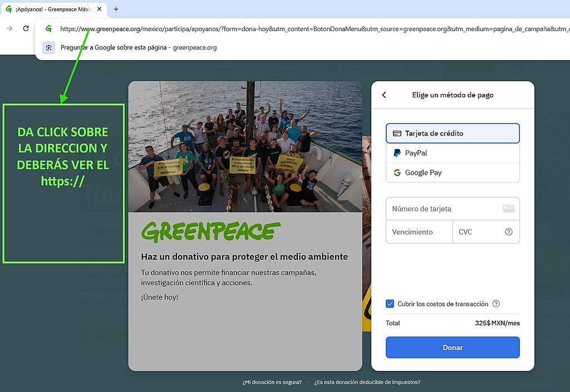Click the transaction costs help icon
The height and width of the screenshot is (392, 570).
496,304
